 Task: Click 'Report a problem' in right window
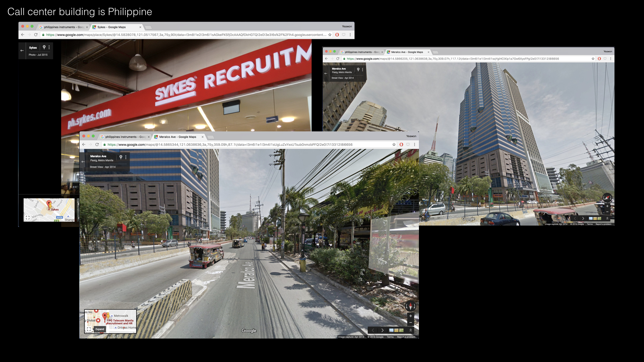point(603,224)
